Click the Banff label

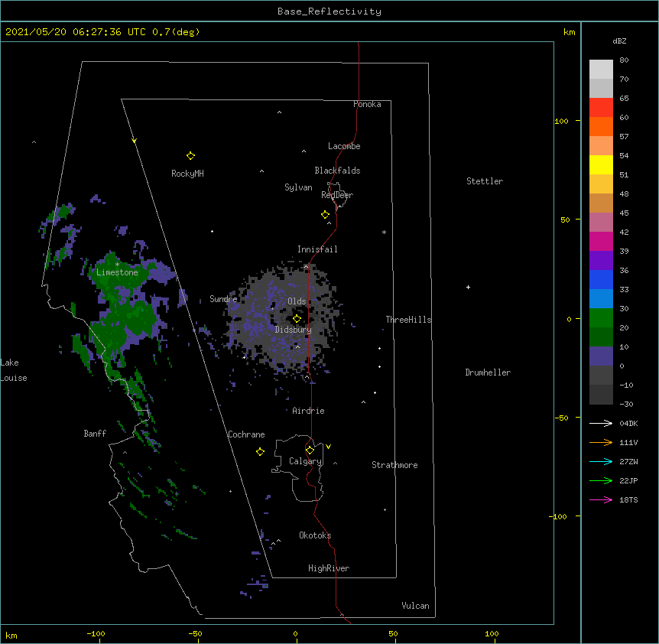coord(95,434)
